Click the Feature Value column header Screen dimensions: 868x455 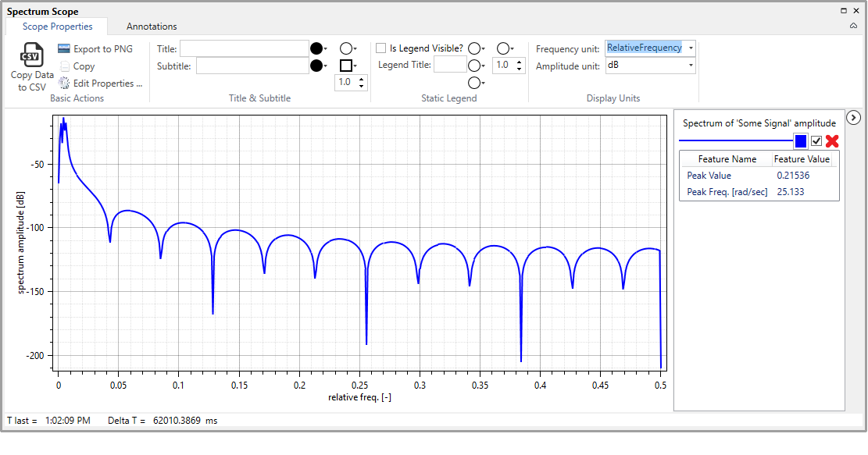tap(801, 159)
